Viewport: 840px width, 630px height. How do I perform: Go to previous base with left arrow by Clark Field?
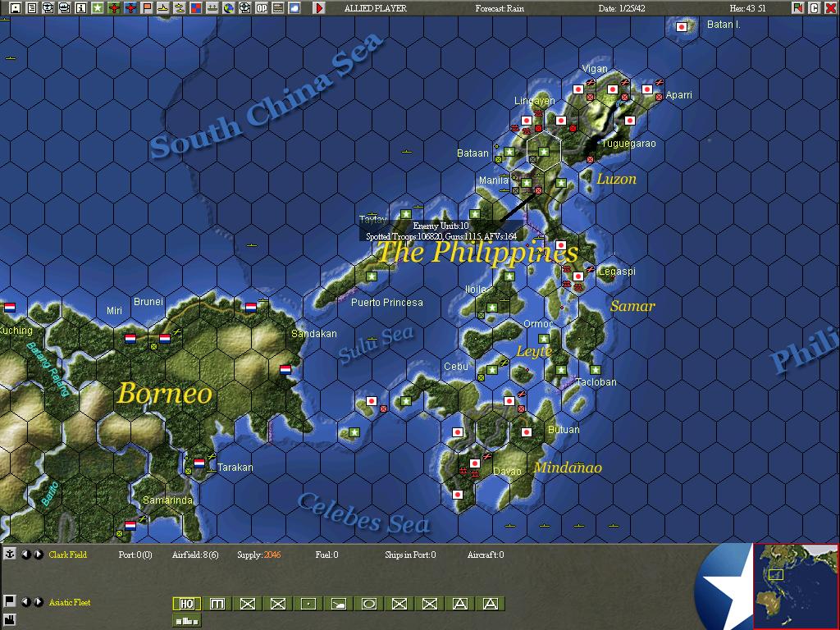click(26, 555)
